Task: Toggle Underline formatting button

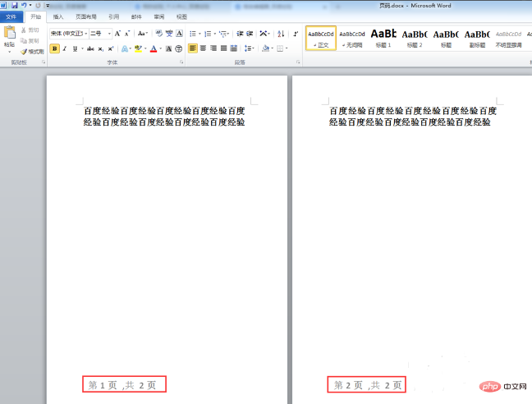Action: click(x=75, y=48)
